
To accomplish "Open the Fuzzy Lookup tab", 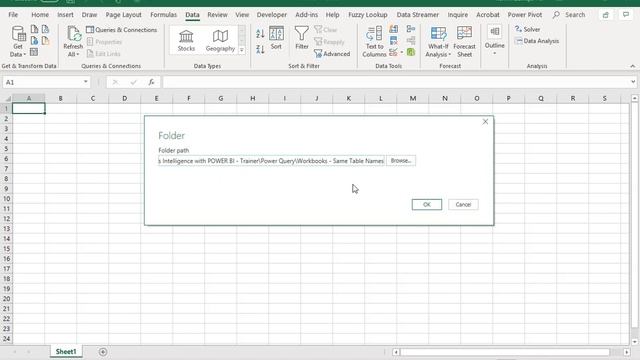I will (367, 15).
